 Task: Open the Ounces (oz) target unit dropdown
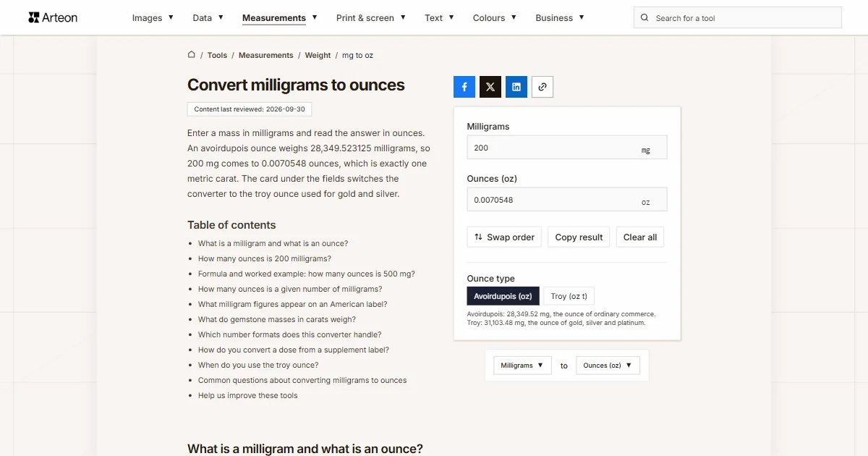point(608,366)
